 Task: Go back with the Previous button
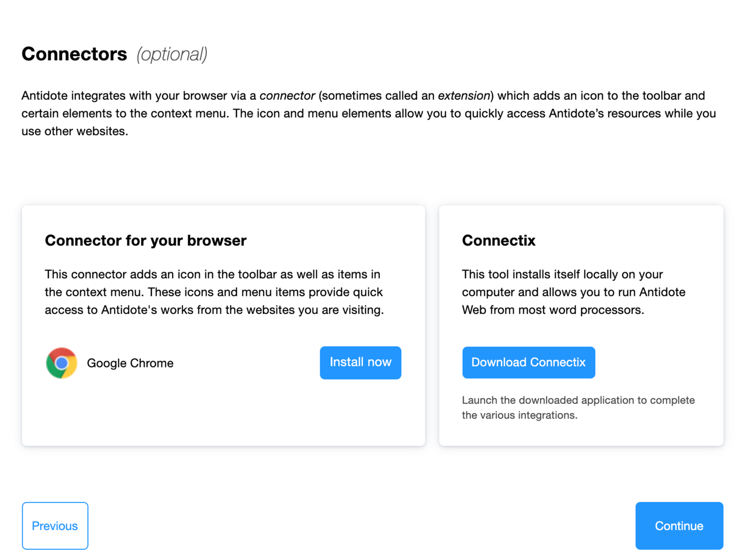(55, 526)
